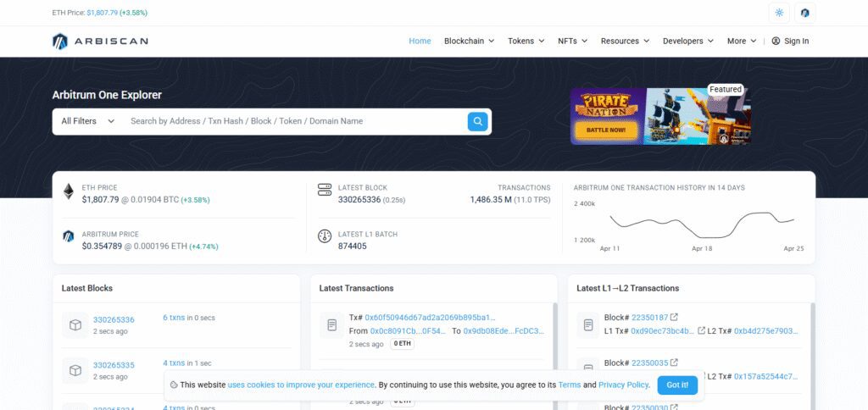Click the Ethereum diamond icon by ETH Price
Screen dimensions: 868x410
[68, 191]
